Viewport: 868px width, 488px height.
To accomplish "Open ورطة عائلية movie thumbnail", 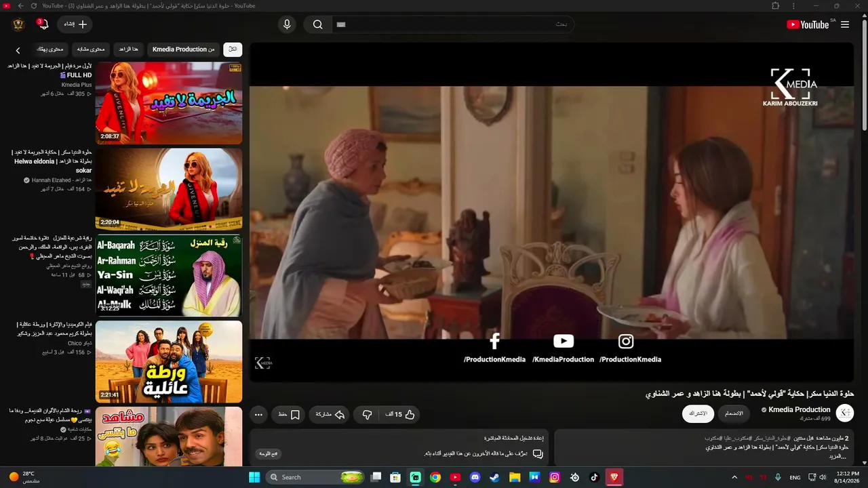I will pos(169,361).
